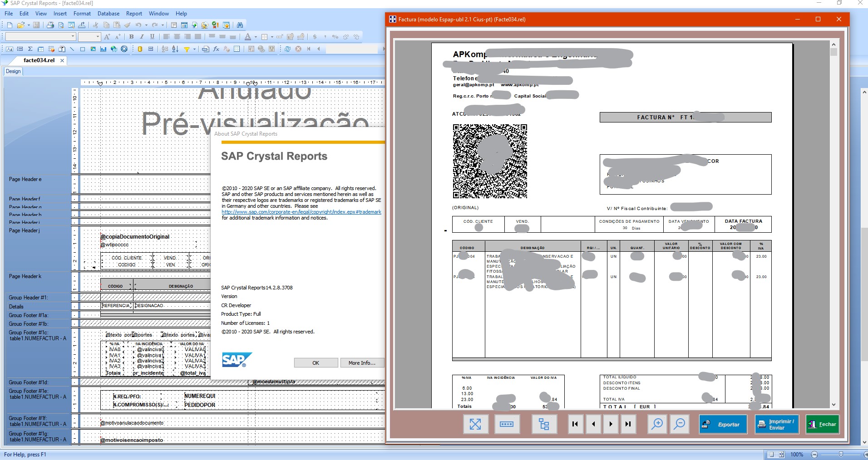This screenshot has height=460, width=868.
Task: Open the Formula Workshop (fx) icon
Action: tap(216, 49)
